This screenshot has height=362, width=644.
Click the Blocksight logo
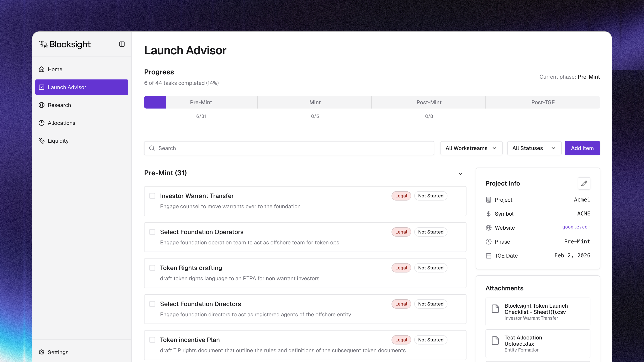pyautogui.click(x=65, y=44)
